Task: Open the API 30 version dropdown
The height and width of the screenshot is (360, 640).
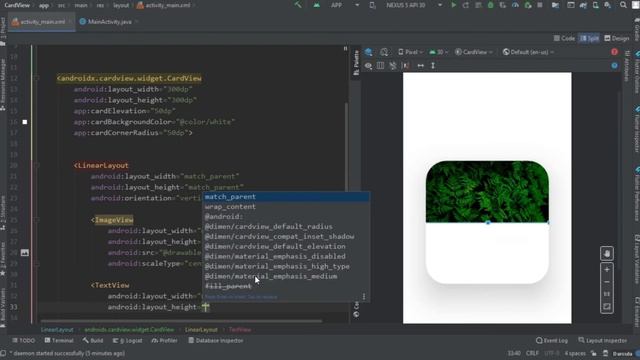Action: click(x=438, y=52)
